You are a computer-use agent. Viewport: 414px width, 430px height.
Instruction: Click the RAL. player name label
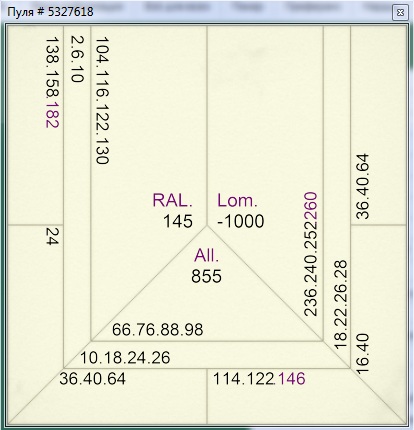(x=172, y=200)
